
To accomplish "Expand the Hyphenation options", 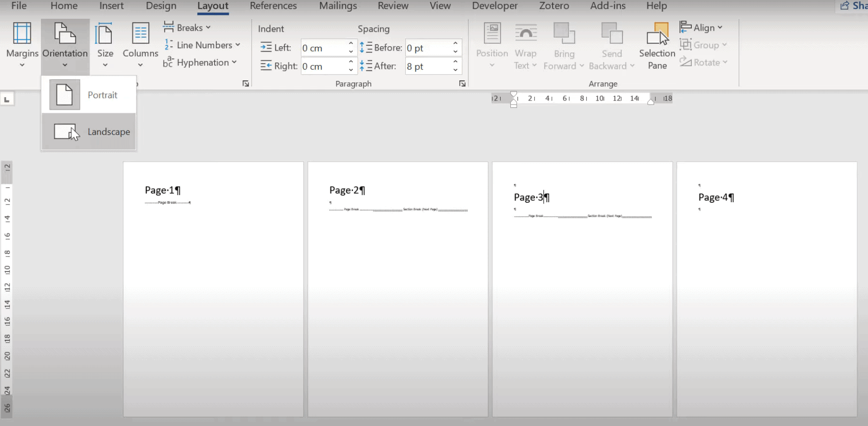I will coord(201,63).
